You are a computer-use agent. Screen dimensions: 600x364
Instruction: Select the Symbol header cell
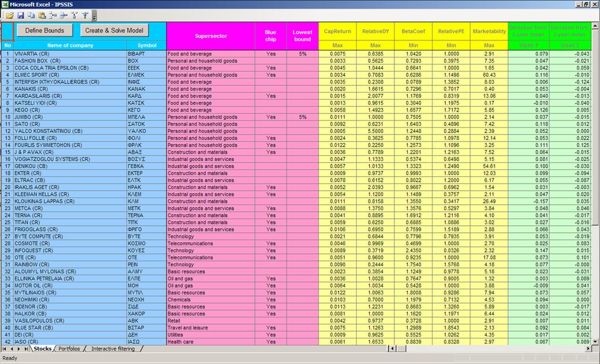146,45
